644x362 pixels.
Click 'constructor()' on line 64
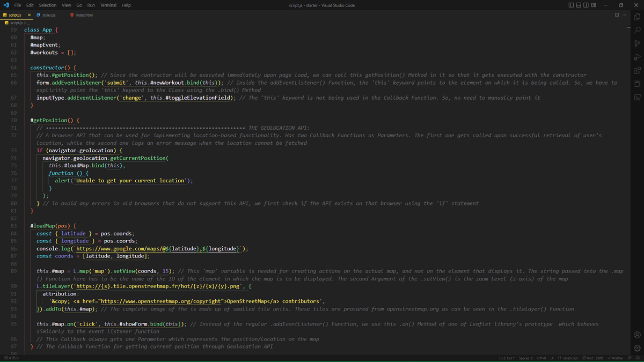coord(50,68)
